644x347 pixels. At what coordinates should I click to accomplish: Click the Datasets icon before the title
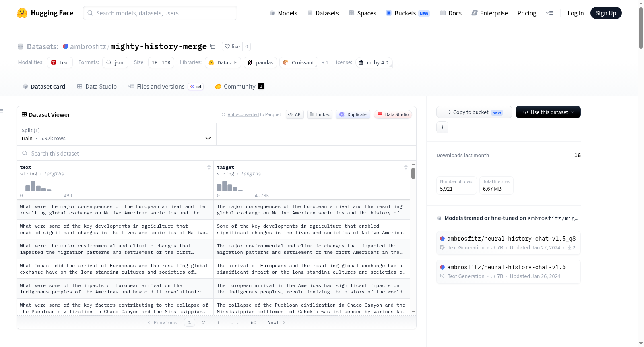tap(21, 47)
